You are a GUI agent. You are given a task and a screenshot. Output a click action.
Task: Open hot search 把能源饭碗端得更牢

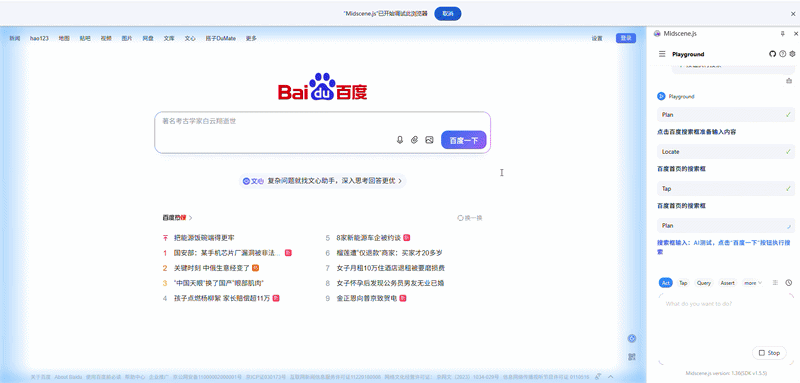tap(204, 238)
